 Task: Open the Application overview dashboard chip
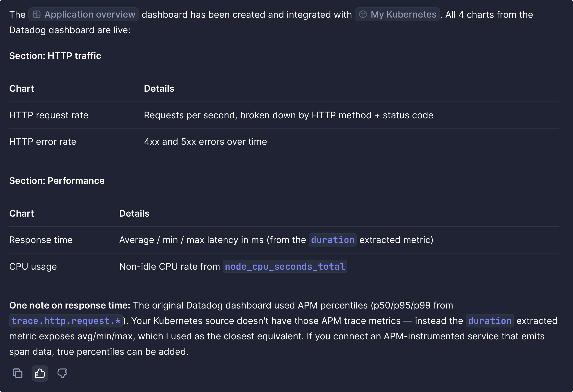pyautogui.click(x=84, y=15)
